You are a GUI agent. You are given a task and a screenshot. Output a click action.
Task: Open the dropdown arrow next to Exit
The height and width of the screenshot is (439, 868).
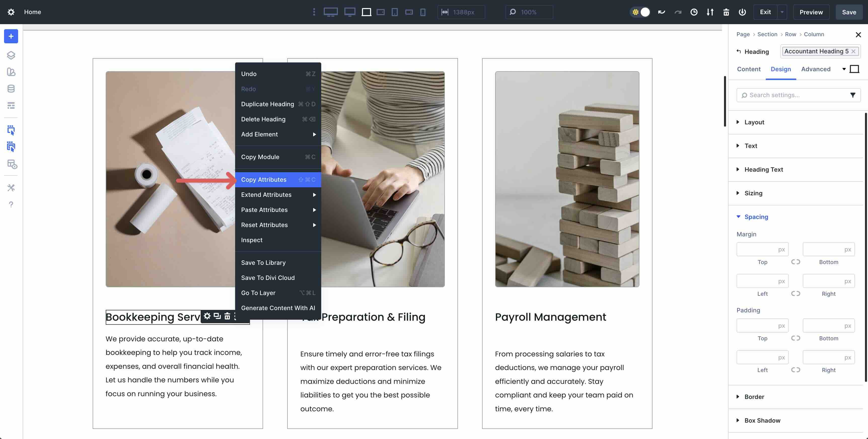(782, 12)
